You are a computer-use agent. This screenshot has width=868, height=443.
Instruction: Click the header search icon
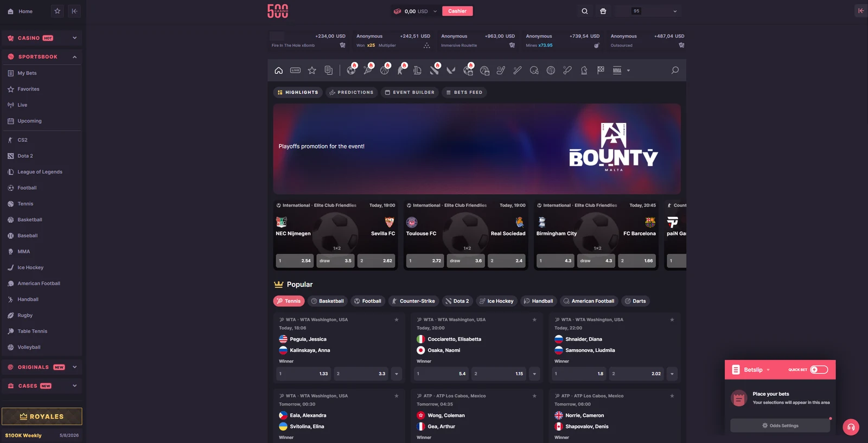pos(584,11)
